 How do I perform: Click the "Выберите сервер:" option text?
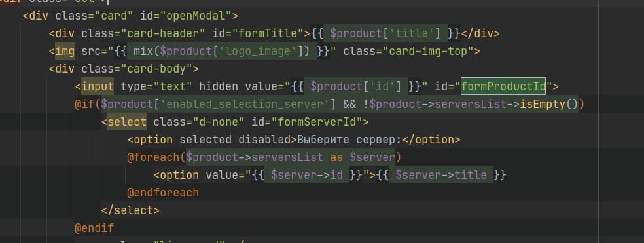(349, 140)
